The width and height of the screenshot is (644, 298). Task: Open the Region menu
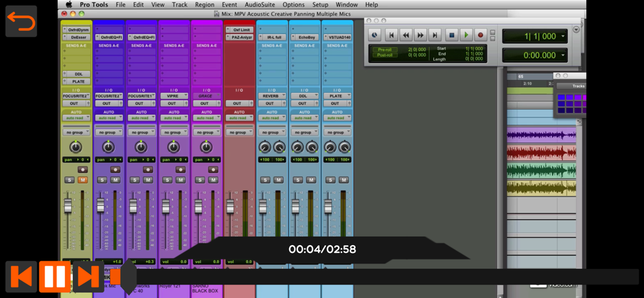point(205,5)
